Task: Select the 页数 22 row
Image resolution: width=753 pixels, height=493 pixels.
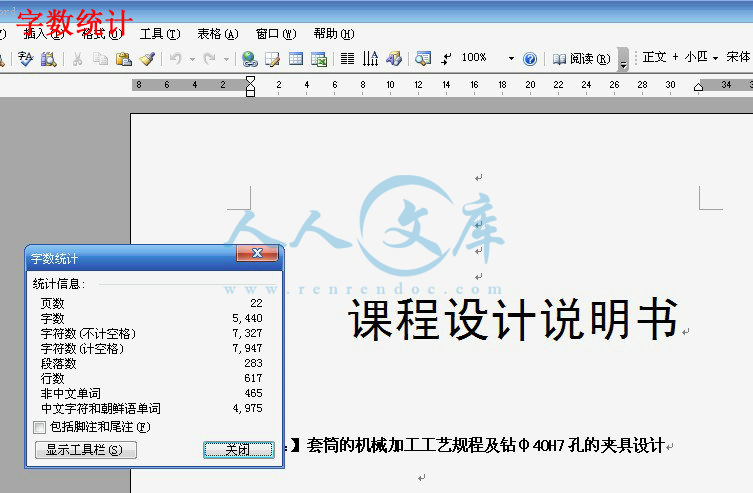Action: (x=151, y=303)
